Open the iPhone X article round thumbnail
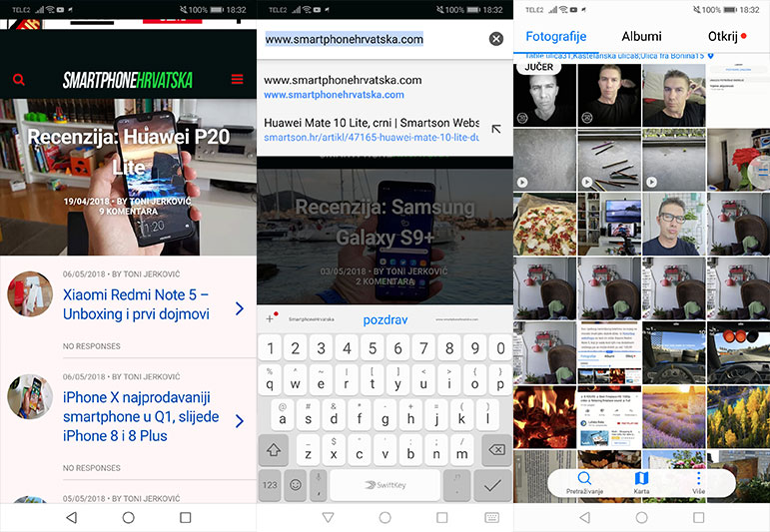 [x=30, y=396]
